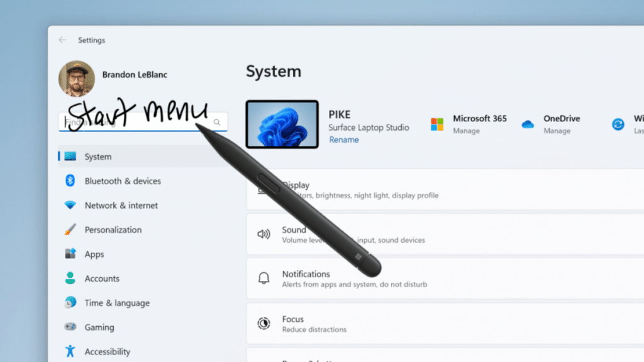Click the Rename link under PIKE

344,140
